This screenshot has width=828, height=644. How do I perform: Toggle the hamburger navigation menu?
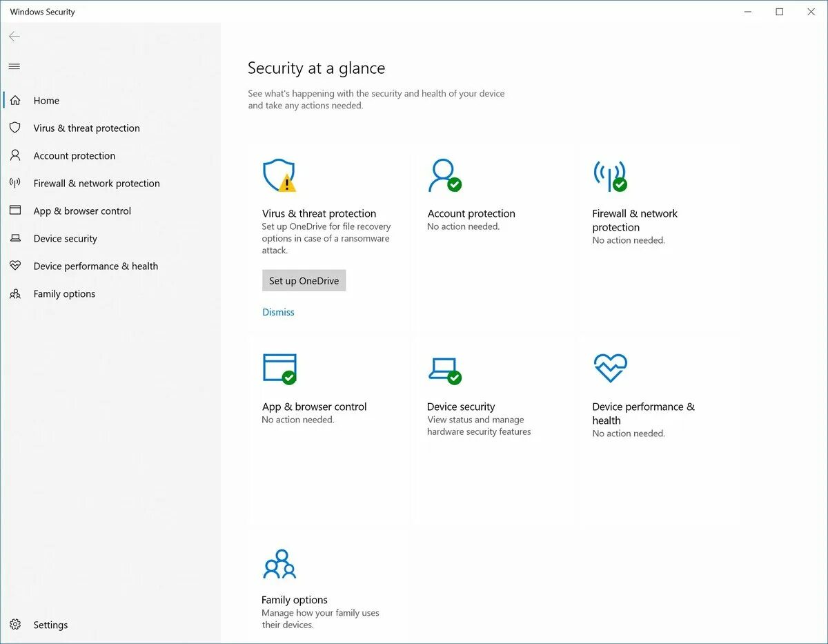point(14,66)
